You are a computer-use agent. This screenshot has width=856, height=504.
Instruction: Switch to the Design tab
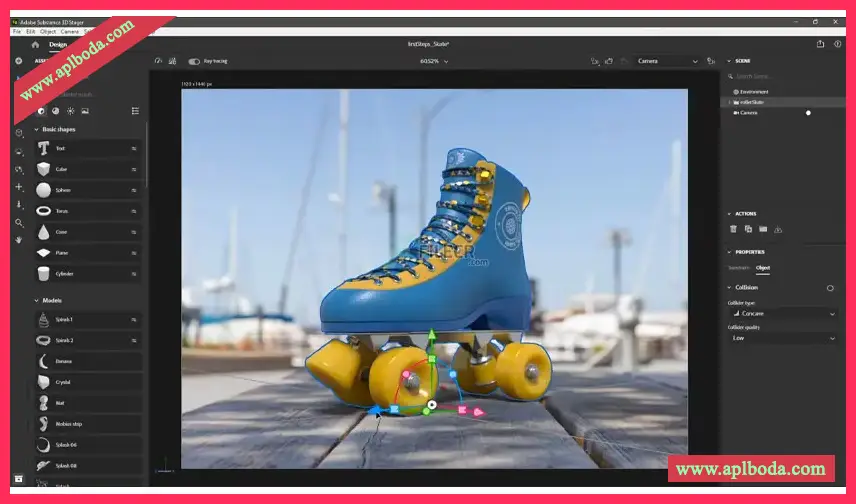click(58, 44)
